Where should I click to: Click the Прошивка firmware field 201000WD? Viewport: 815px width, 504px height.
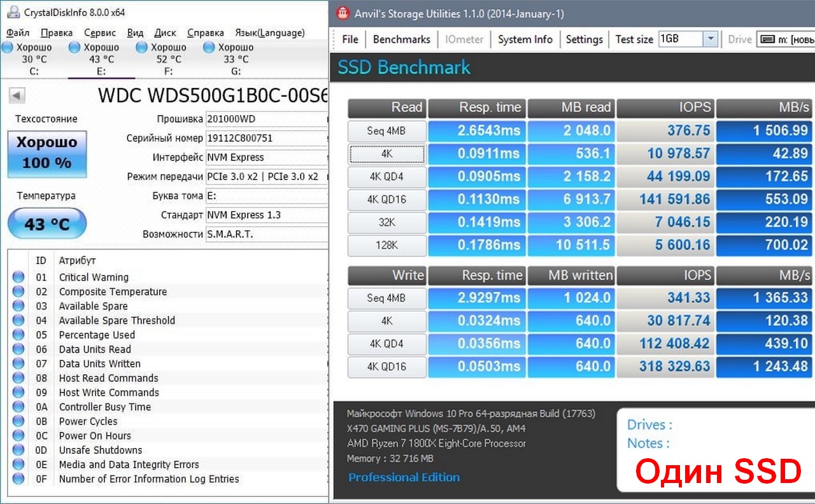point(266,119)
